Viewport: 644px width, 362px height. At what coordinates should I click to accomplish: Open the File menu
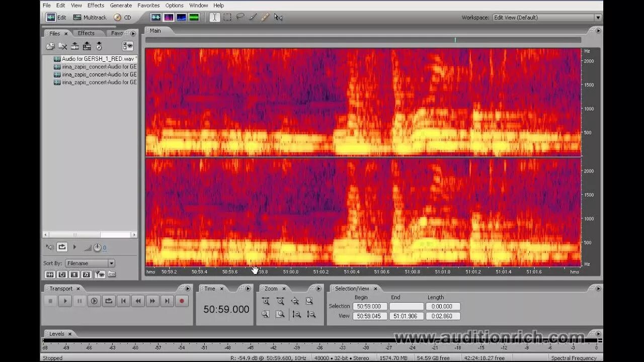[x=47, y=5]
